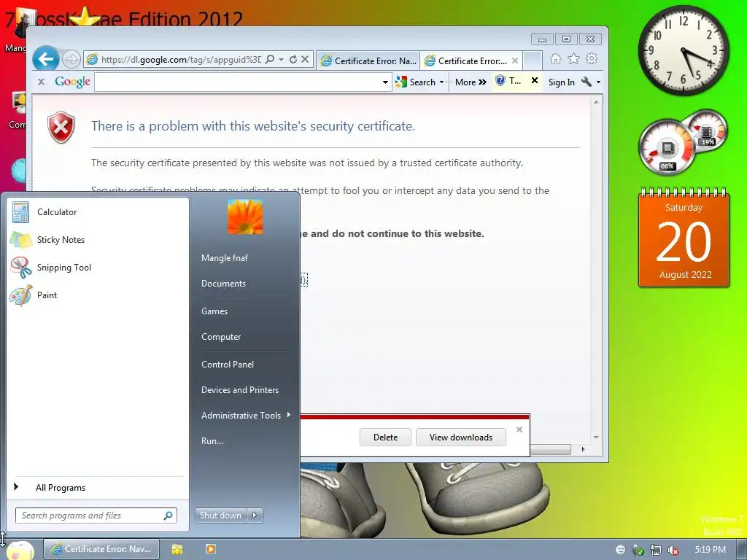Viewport: 747px width, 560px height.
Task: Click the URL address field
Action: coord(181,60)
